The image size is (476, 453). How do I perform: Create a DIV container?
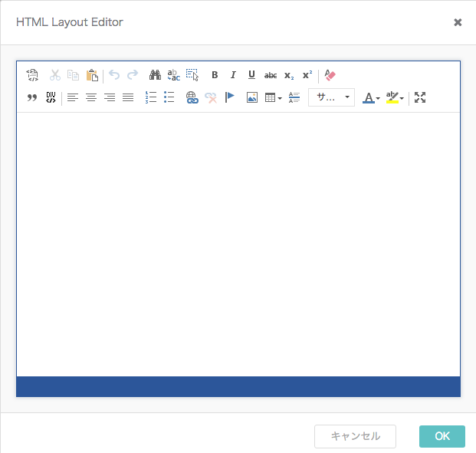click(x=51, y=97)
